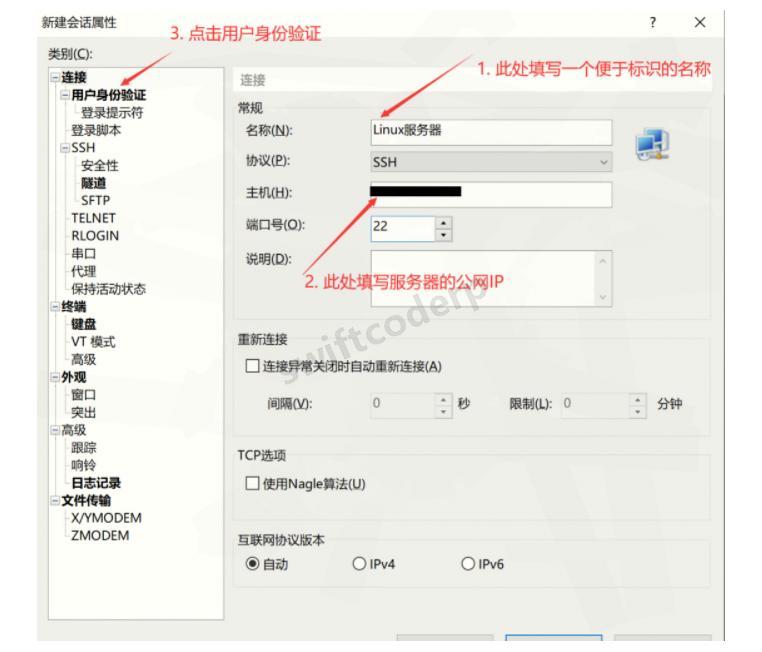Select ZMODEM in category tree
The width and height of the screenshot is (762, 652).
(100, 535)
